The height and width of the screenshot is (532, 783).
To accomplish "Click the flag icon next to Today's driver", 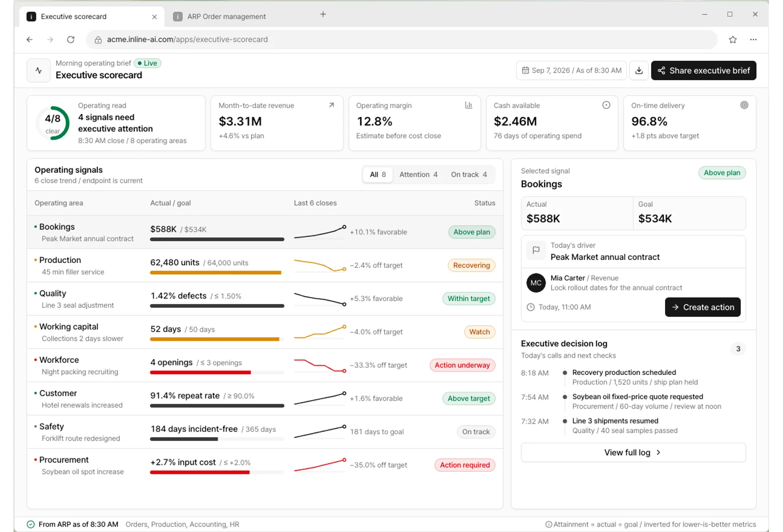I will (536, 250).
